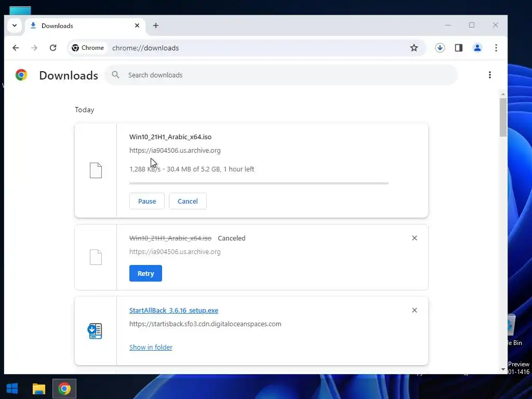Click the file icon of the downloading ISO
The width and height of the screenshot is (532, 399).
(x=96, y=170)
